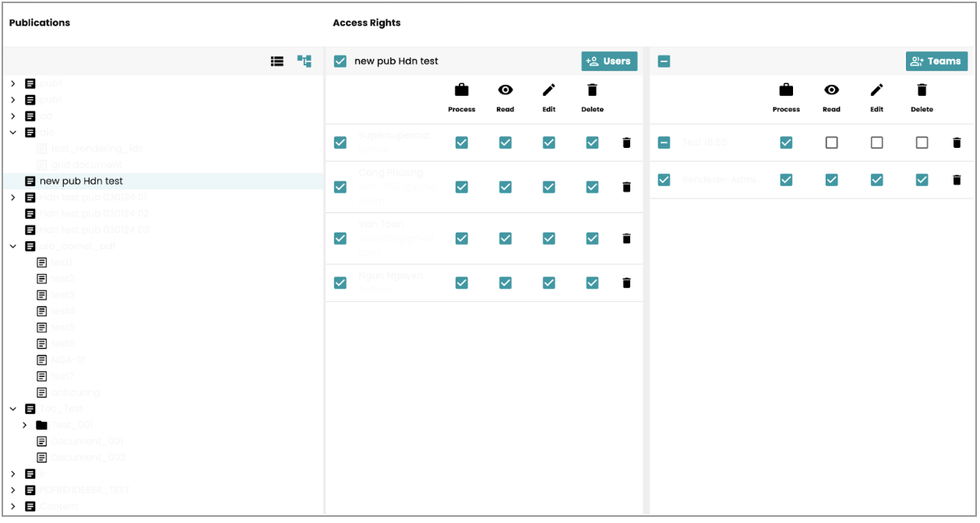Toggle the select-all checkbox in teams panel
The width and height of the screenshot is (980, 523).
tap(664, 61)
